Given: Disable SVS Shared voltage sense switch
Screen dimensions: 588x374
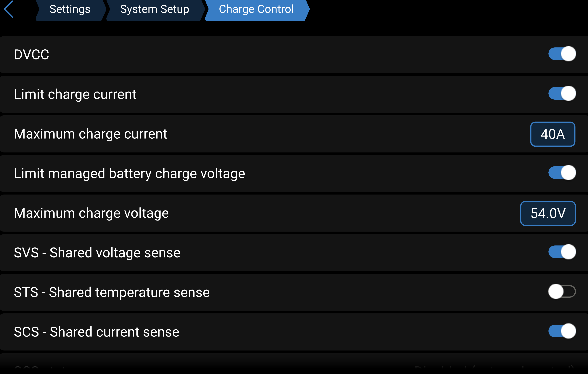Looking at the screenshot, I should coord(562,252).
